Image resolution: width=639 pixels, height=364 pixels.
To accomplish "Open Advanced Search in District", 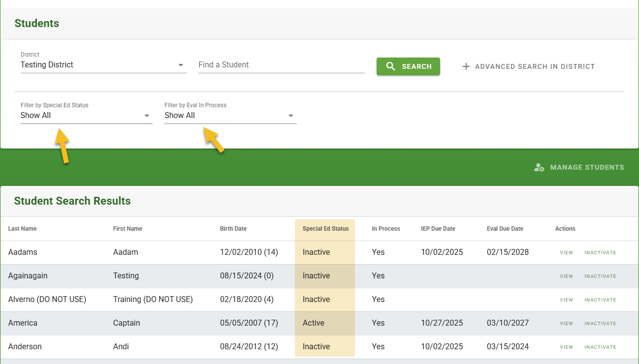I will 529,66.
